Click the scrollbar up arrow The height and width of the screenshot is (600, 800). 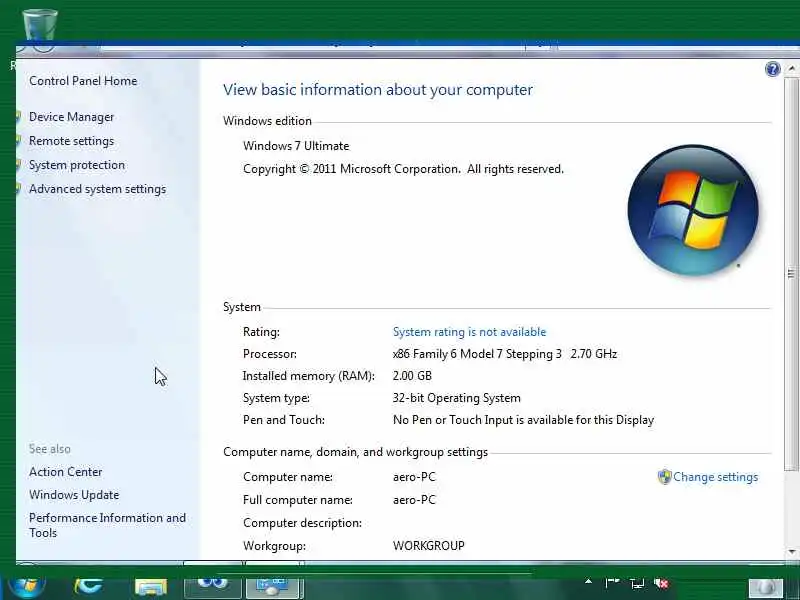(791, 68)
